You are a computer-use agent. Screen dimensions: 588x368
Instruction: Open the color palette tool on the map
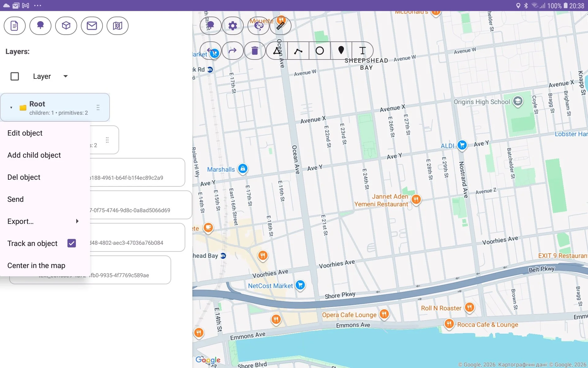[x=258, y=26]
